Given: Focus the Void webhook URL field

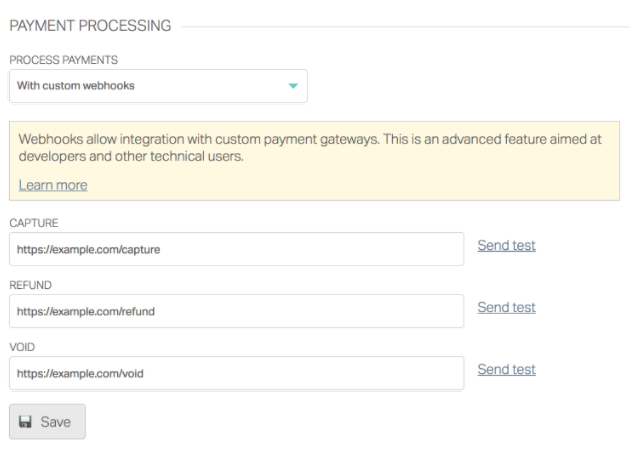Looking at the screenshot, I should point(236,373).
